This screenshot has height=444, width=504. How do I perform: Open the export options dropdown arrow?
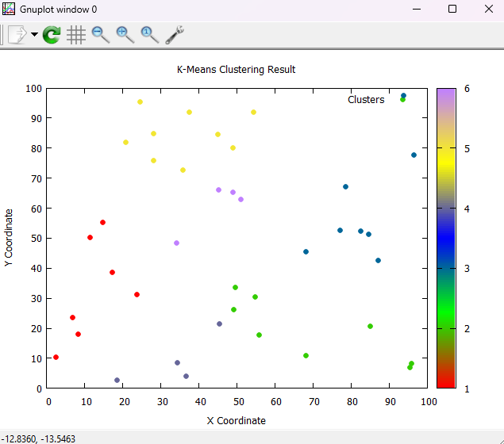(x=34, y=35)
